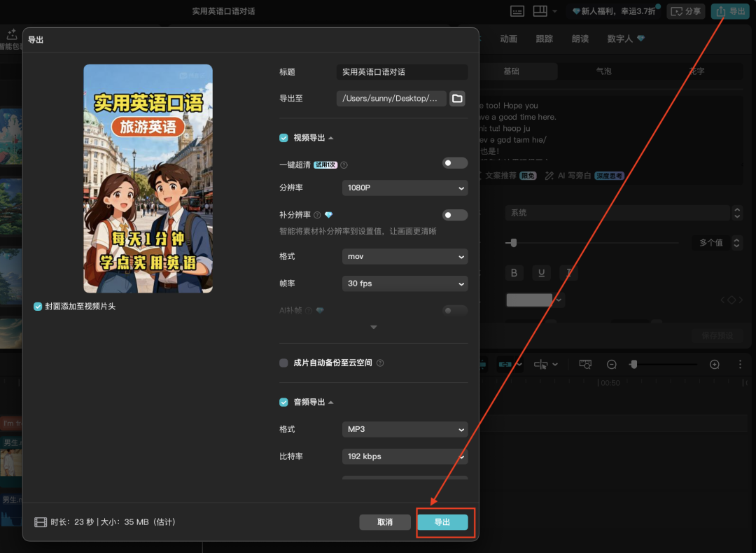Screen dimensions: 756x553
Task: Open the 格式 dropdown showing mov
Action: pos(405,256)
